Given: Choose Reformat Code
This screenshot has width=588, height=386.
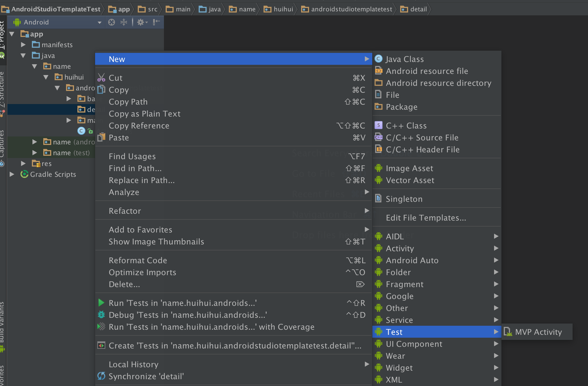Looking at the screenshot, I should [233, 260].
